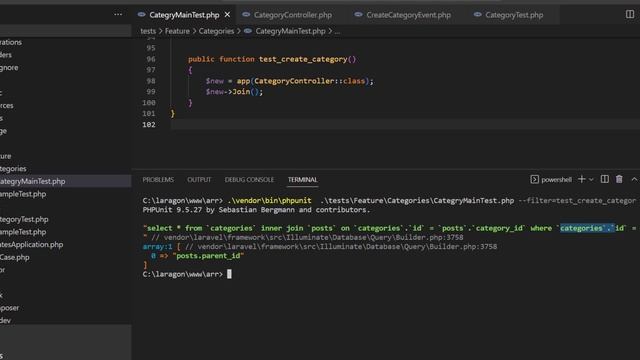The image size is (640, 360).
Task: Split the terminal pane
Action: [604, 179]
